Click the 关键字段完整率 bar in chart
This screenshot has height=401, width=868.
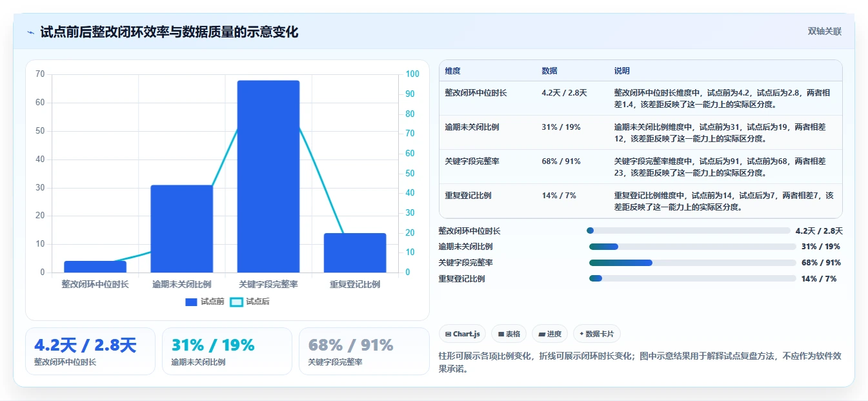pos(268,176)
